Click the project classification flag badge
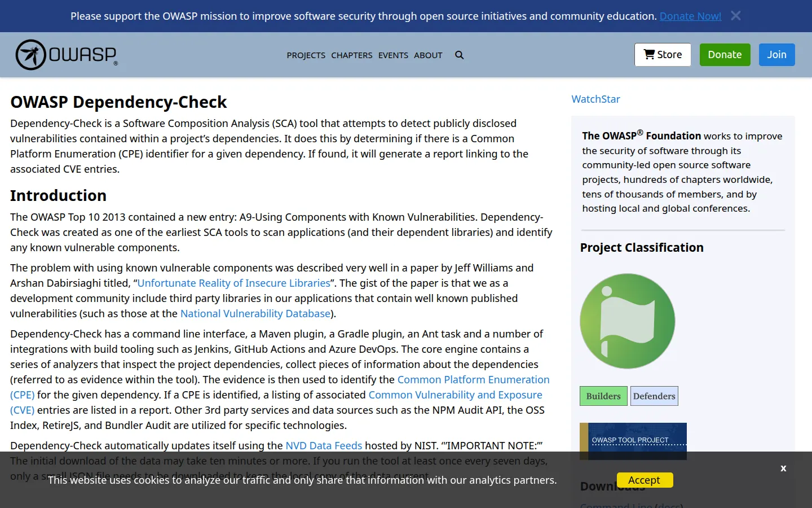This screenshot has height=508, width=812. pyautogui.click(x=628, y=321)
